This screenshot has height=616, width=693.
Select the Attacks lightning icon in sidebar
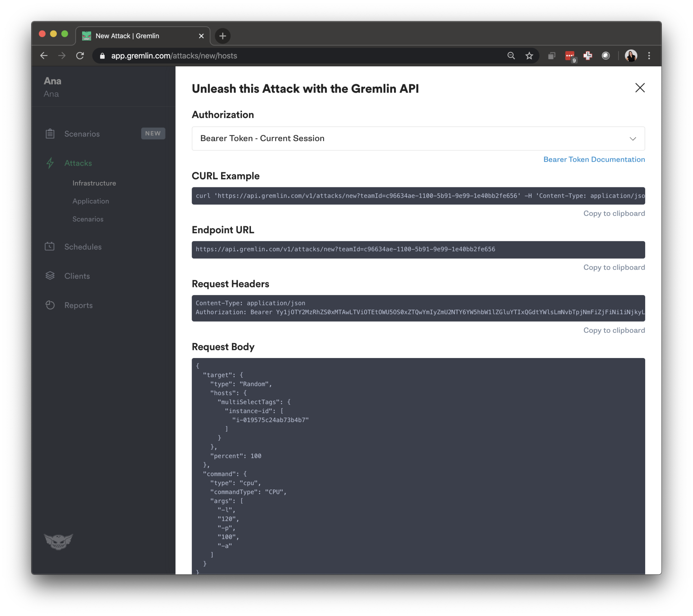[50, 163]
